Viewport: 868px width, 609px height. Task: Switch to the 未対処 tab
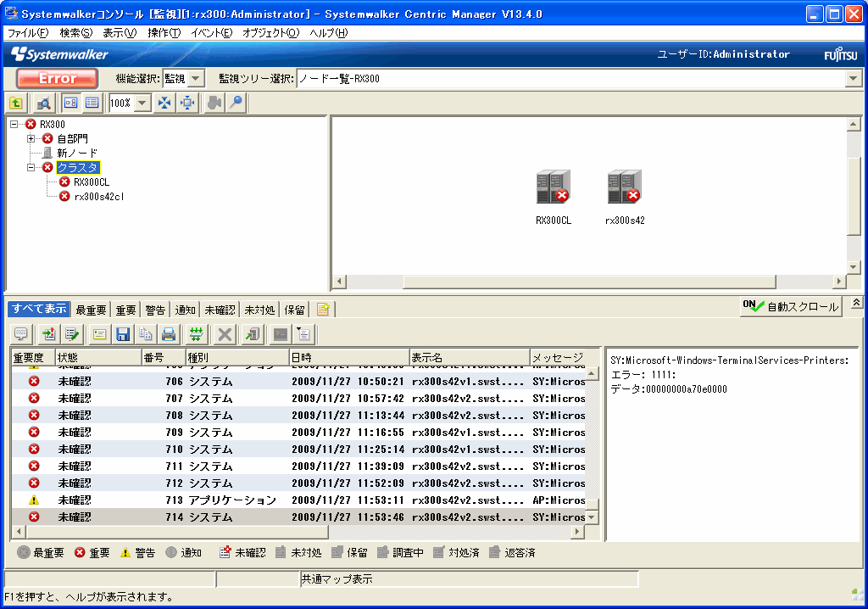(259, 310)
